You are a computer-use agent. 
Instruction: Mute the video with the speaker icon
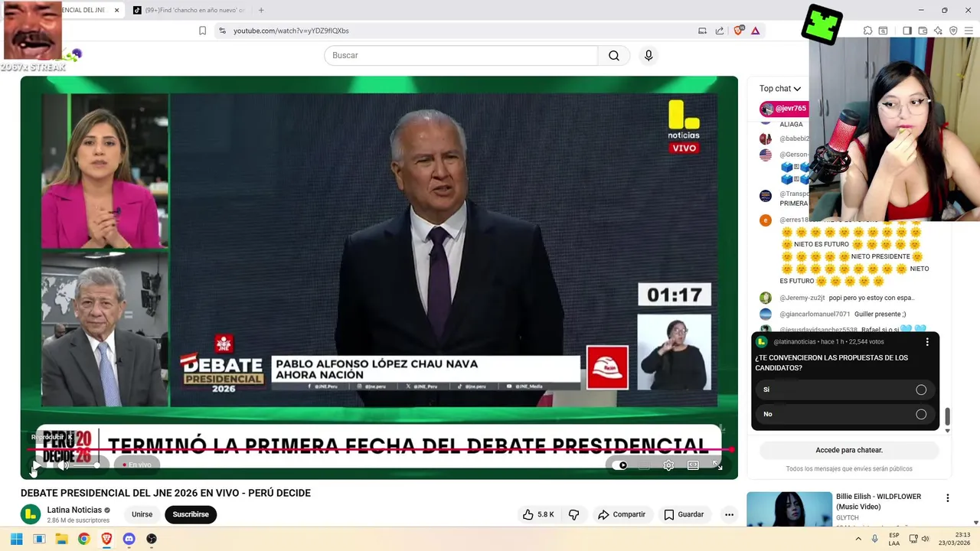64,465
